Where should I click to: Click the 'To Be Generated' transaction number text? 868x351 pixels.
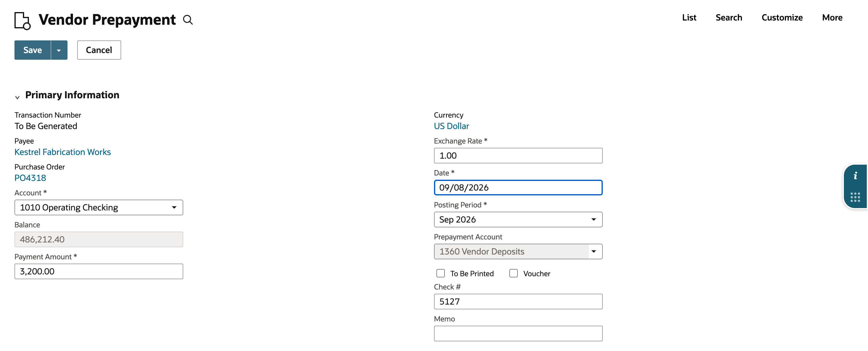coord(46,126)
